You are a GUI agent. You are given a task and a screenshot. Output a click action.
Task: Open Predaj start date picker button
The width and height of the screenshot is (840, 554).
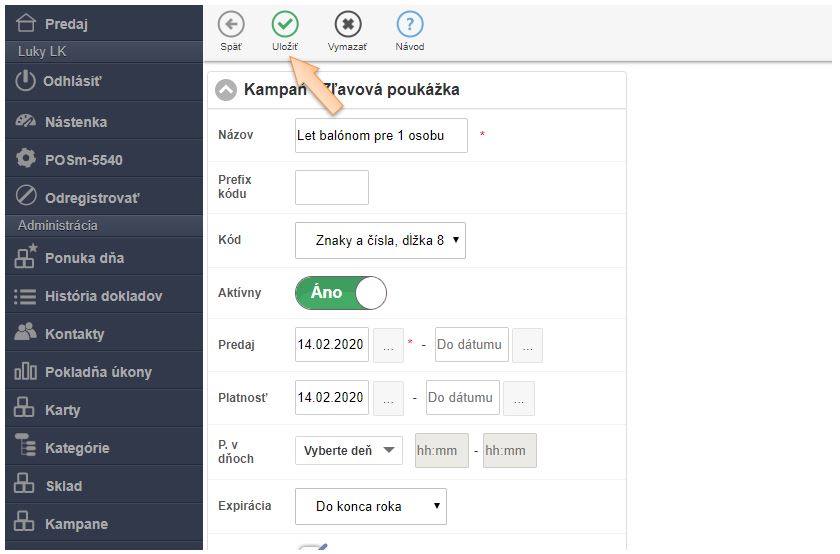click(x=388, y=345)
